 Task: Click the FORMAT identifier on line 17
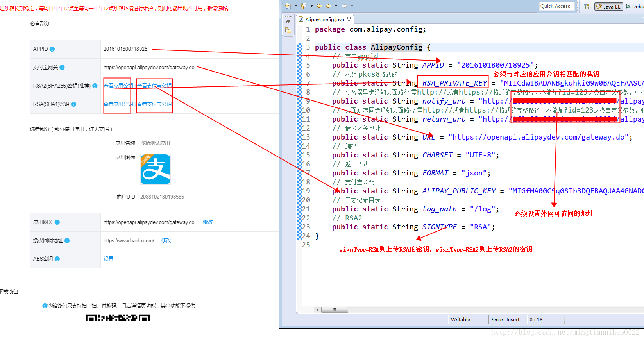435,173
